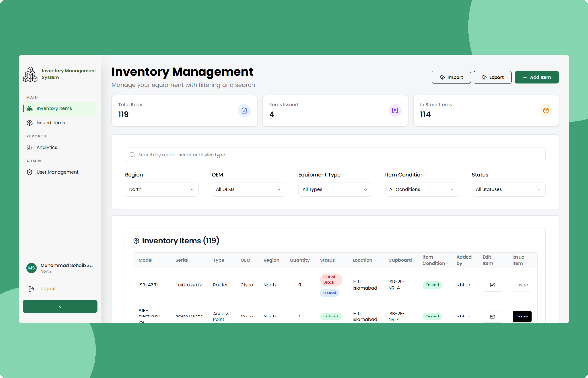Viewport: 588px width, 378px height.
Task: Open Issued Items page
Action: tap(60, 123)
